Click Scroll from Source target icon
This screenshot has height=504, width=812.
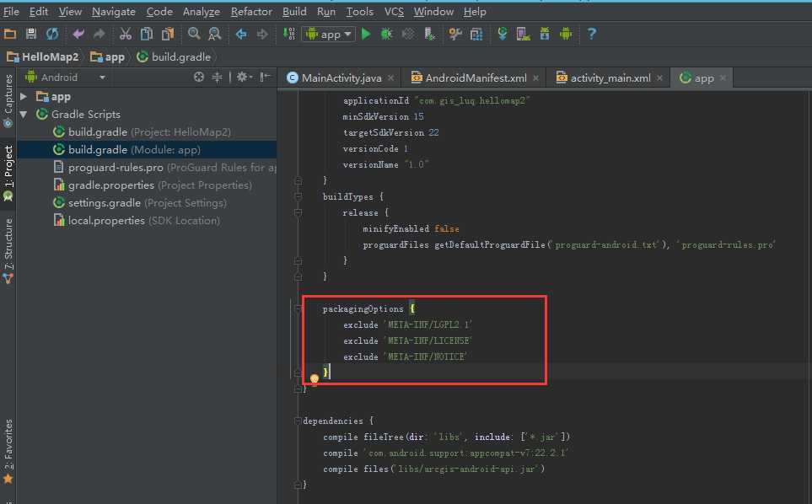[x=199, y=77]
